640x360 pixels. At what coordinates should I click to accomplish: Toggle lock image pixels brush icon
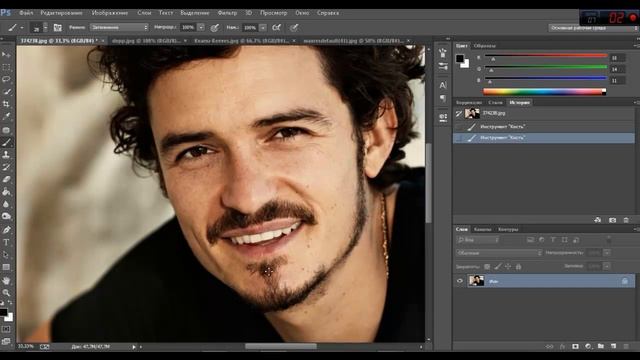point(498,267)
